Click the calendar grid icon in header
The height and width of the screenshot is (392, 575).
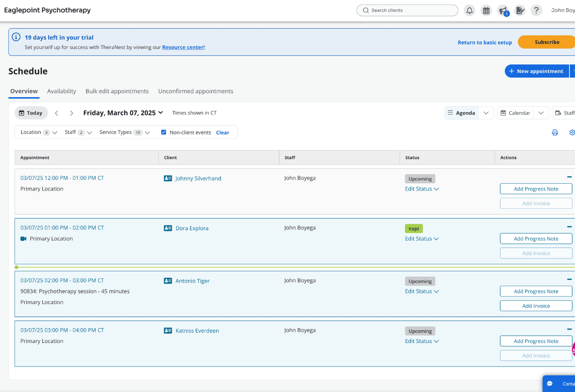[x=486, y=11]
